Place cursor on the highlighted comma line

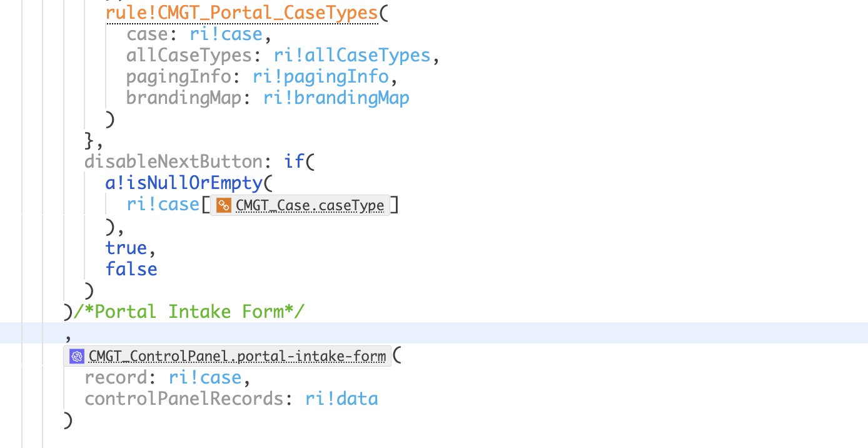[x=434, y=333]
